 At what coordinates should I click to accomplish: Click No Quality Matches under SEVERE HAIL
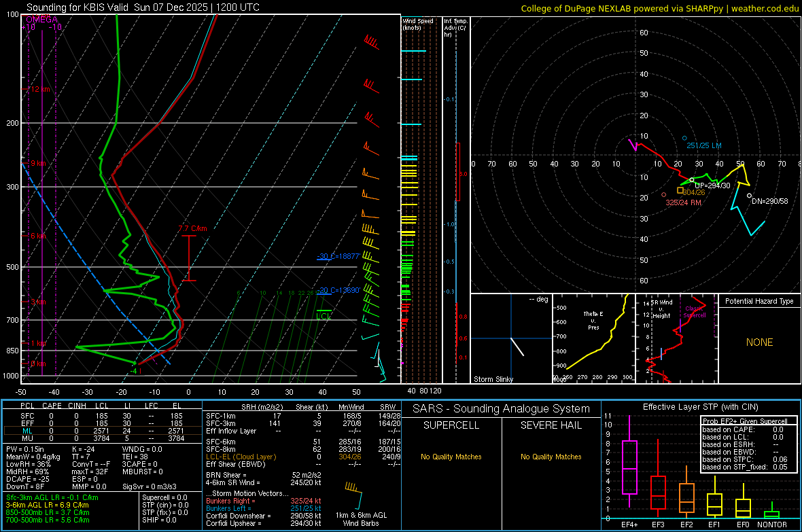(551, 457)
